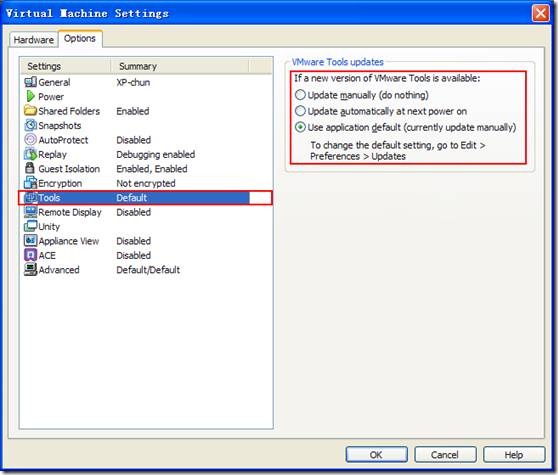This screenshot has width=558, height=475.
Task: Click the AutoProtect icon
Action: (x=30, y=139)
